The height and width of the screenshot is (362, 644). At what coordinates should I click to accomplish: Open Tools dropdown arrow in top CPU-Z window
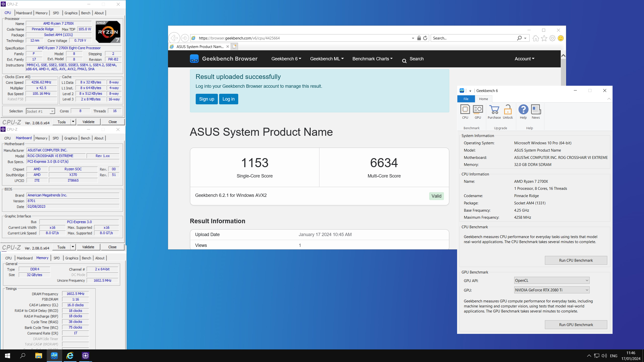tap(73, 122)
